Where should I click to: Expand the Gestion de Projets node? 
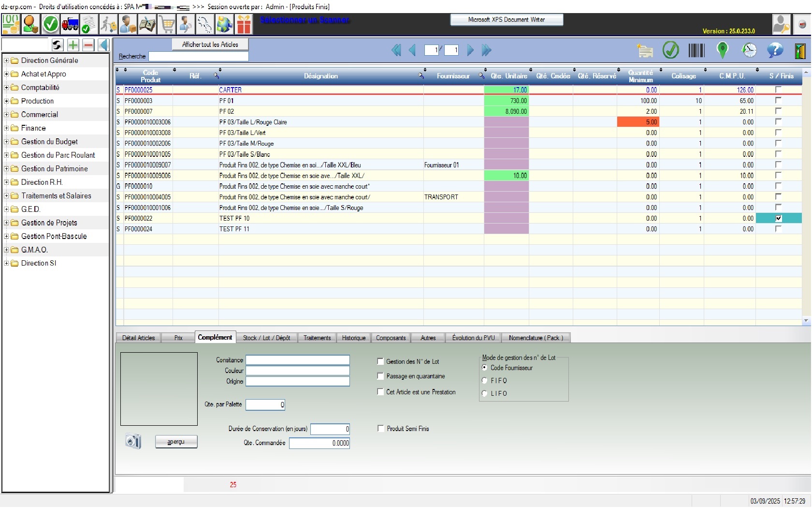tap(6, 223)
